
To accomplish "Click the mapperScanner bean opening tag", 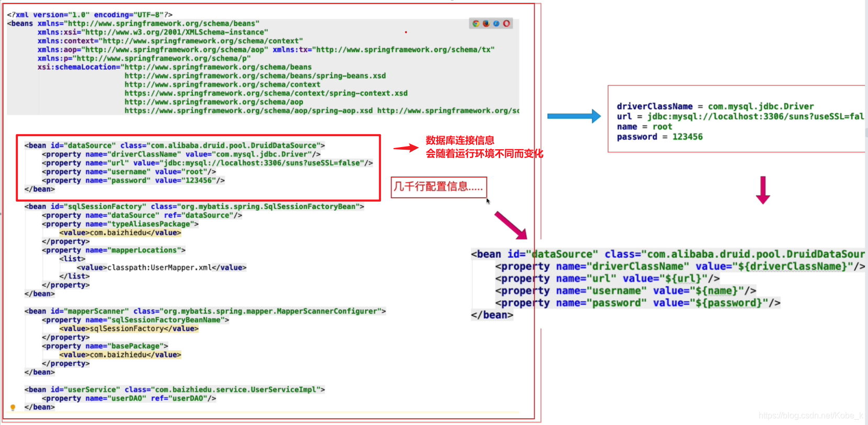I will pos(205,311).
